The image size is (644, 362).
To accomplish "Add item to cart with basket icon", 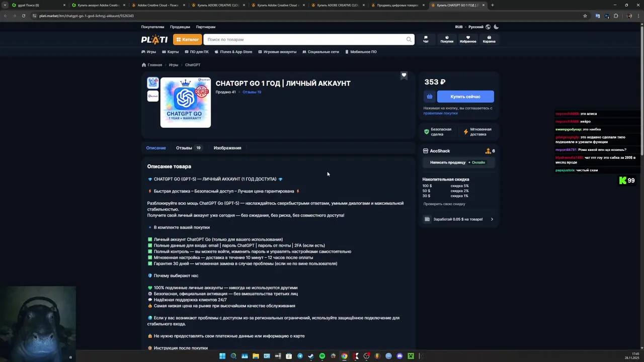I will point(429,97).
